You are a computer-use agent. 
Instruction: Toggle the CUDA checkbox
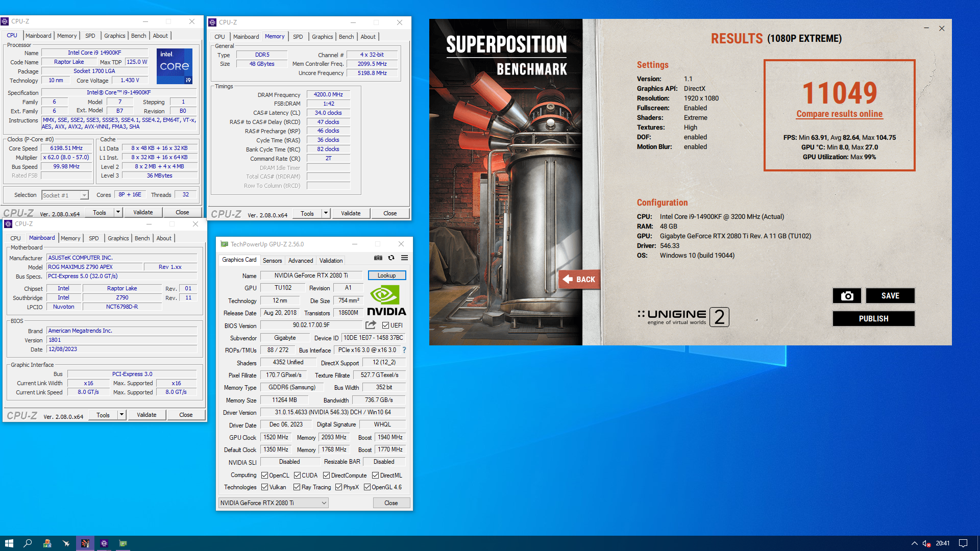coord(297,475)
